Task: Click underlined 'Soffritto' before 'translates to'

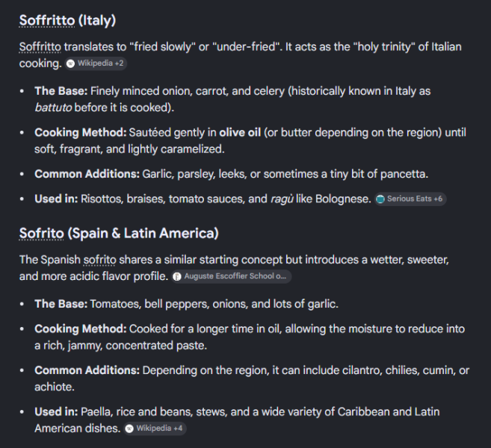Action: (x=40, y=47)
